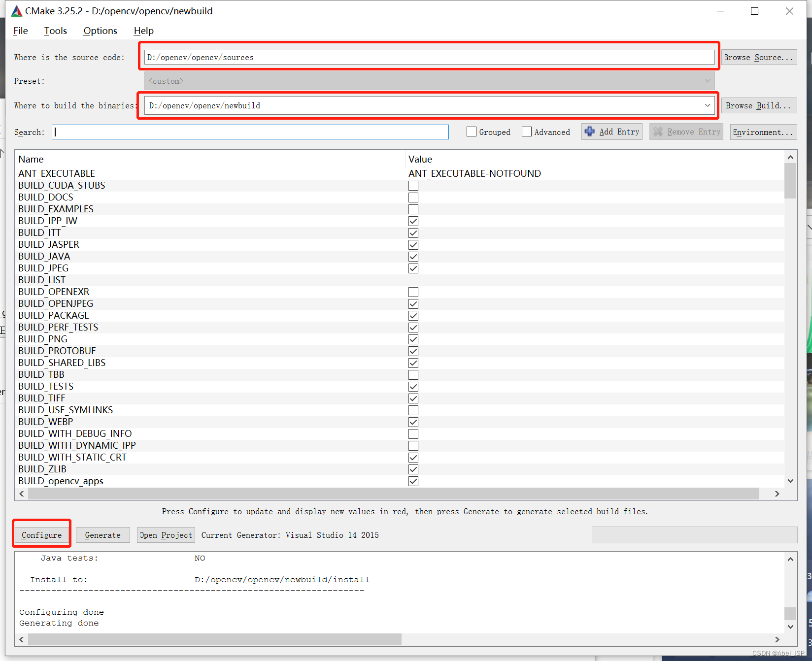Image resolution: width=812 pixels, height=661 pixels.
Task: Check BUILD_DOCS option
Action: 413,198
